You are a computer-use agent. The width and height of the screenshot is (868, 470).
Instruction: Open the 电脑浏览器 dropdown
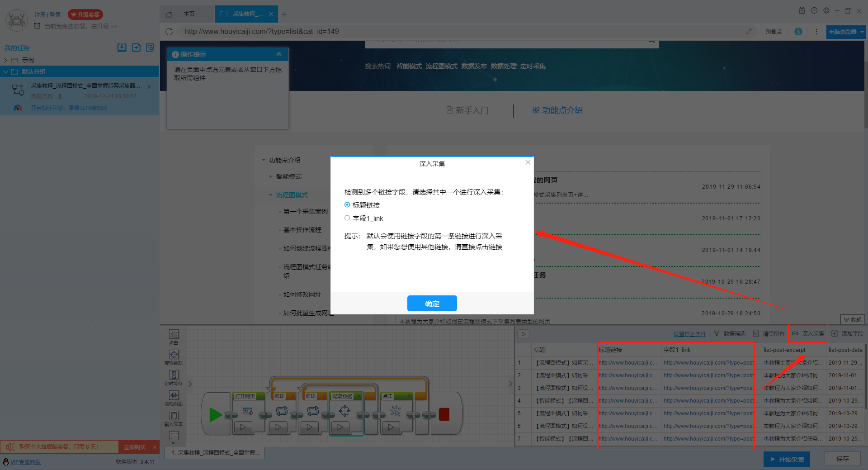click(x=845, y=32)
